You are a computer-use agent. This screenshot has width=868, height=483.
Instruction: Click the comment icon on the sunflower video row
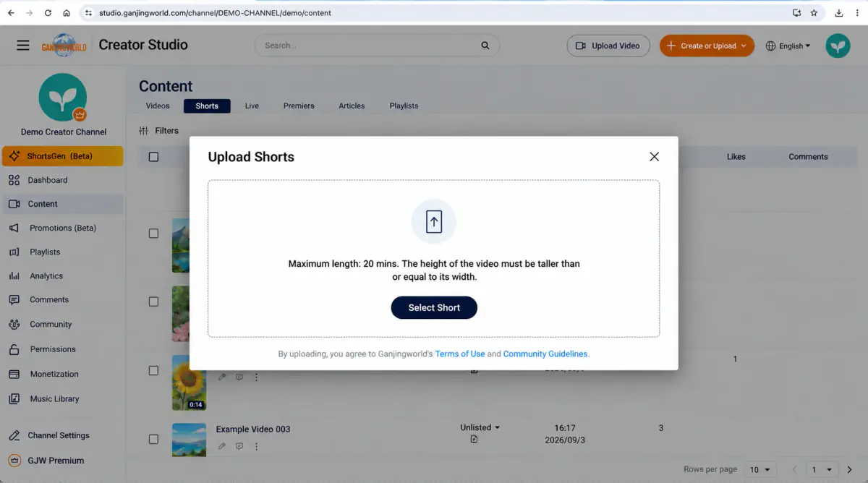(239, 377)
